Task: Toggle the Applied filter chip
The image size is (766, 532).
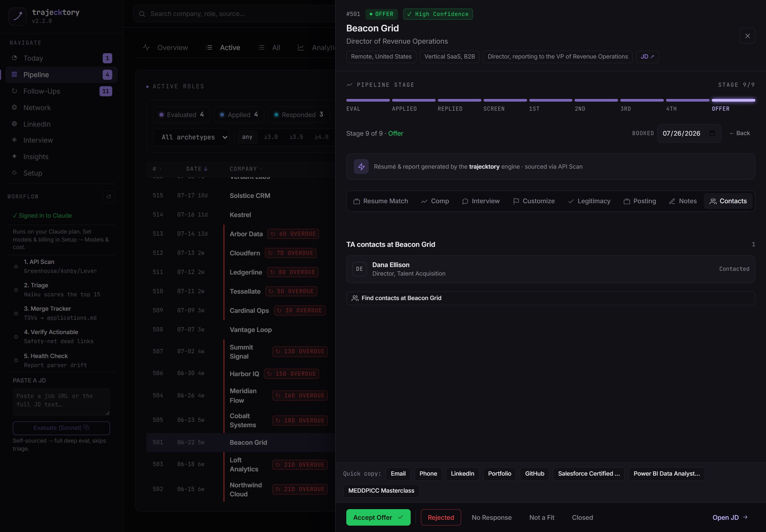Action: (239, 115)
